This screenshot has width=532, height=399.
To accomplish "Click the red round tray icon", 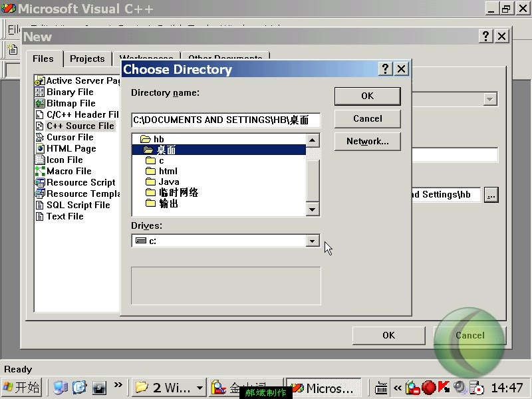I will point(428,388).
